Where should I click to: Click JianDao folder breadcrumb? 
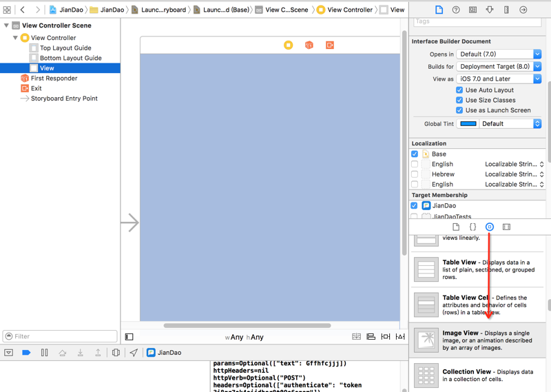coord(107,10)
